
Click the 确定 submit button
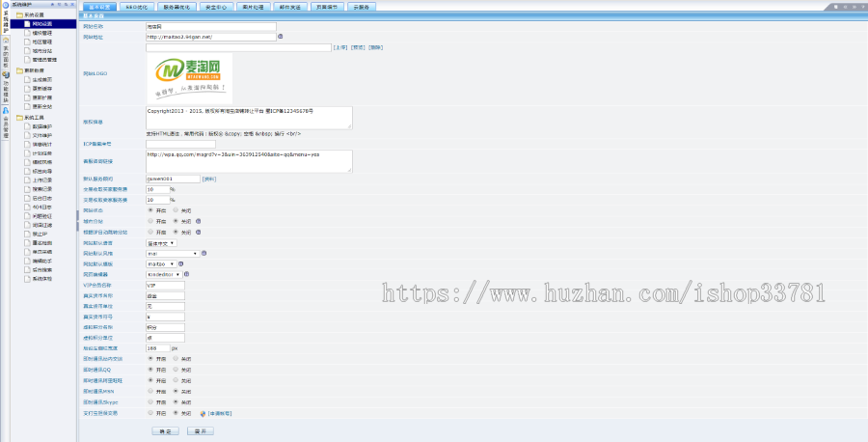(166, 431)
